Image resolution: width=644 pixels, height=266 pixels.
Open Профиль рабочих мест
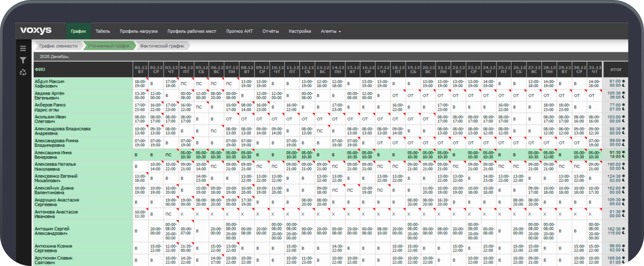tap(192, 31)
